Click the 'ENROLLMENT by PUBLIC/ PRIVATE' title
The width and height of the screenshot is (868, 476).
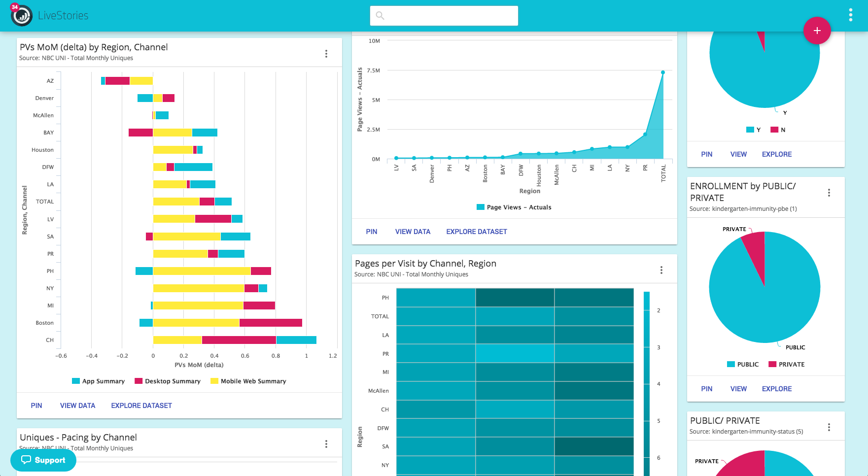743,192
